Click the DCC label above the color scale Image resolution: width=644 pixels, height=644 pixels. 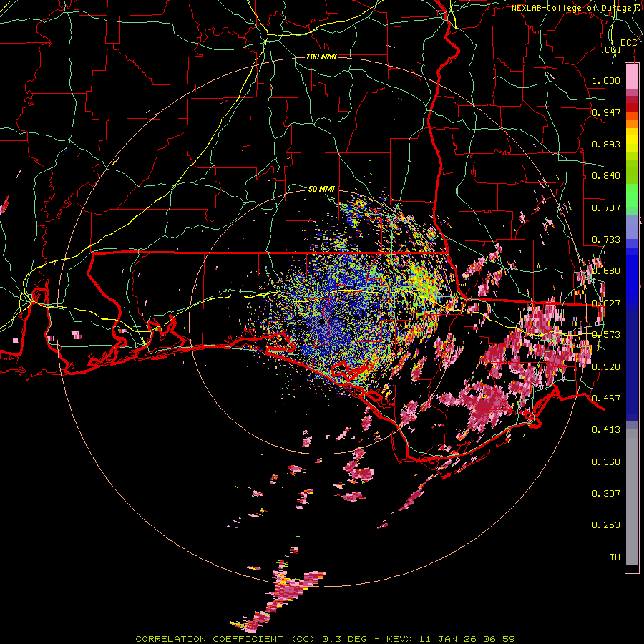pyautogui.click(x=628, y=43)
